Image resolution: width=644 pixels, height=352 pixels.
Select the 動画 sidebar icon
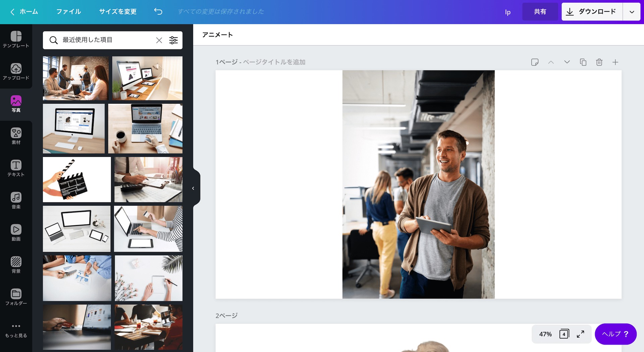pyautogui.click(x=16, y=232)
